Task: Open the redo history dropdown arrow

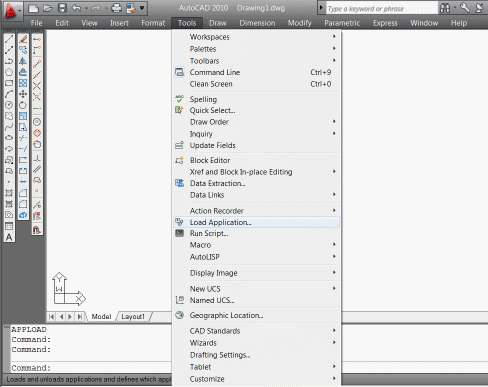Action: tap(106, 8)
